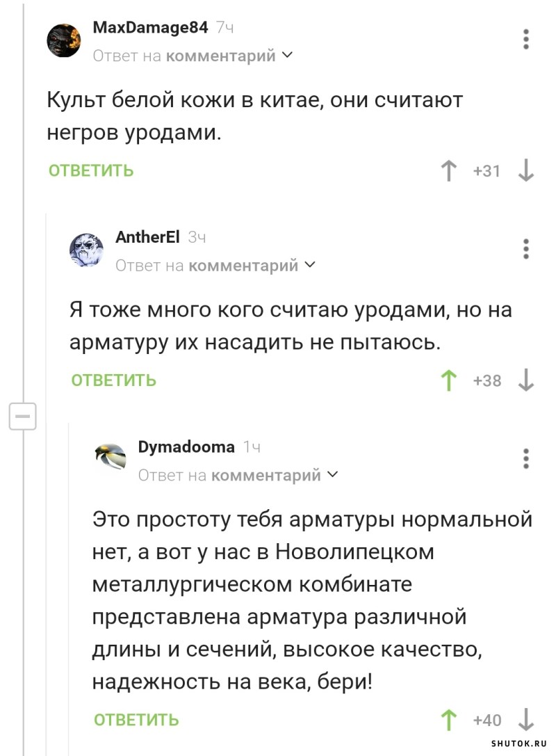Open AntherEl's profile avatar
Screen dimensions: 556x756
point(87,250)
